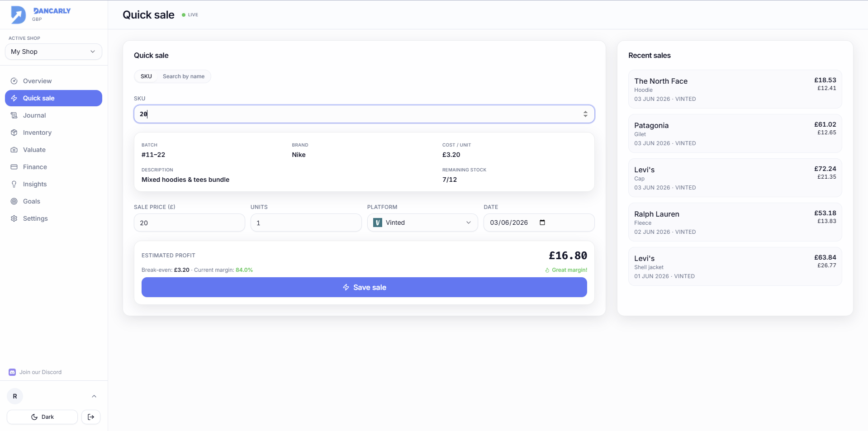The width and height of the screenshot is (868, 431).
Task: Open the Insights lightbulb icon
Action: pos(14,184)
